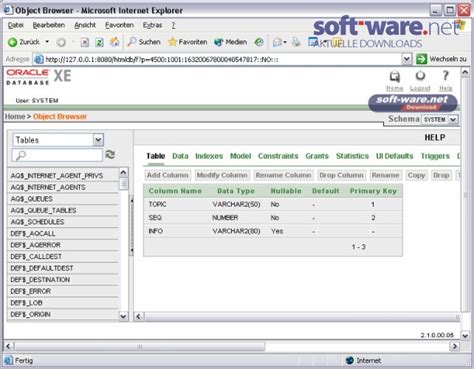Click the object search input field

tap(57, 155)
